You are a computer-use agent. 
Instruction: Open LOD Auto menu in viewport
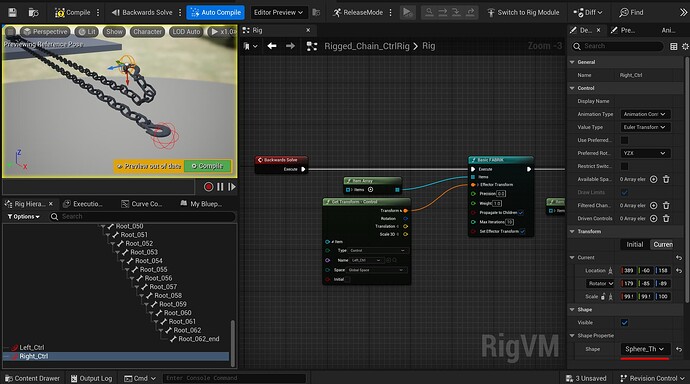click(x=186, y=32)
